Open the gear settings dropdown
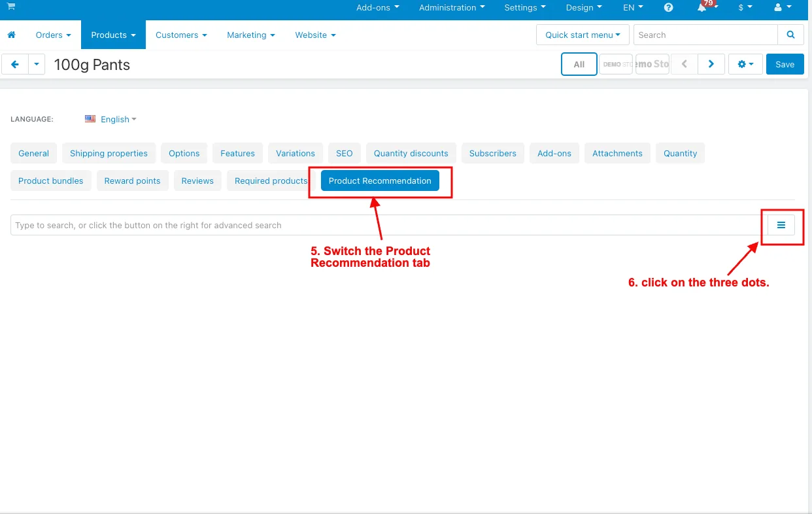Viewport: 812px width, 514px height. point(745,64)
